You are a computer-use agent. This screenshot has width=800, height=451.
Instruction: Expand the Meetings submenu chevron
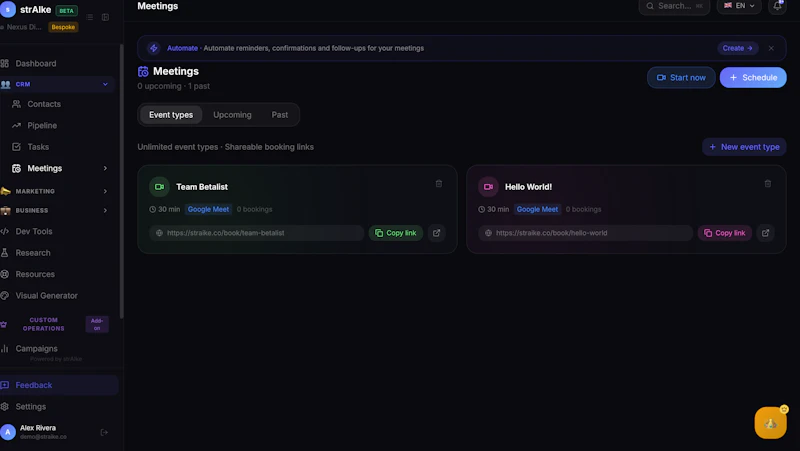(105, 168)
